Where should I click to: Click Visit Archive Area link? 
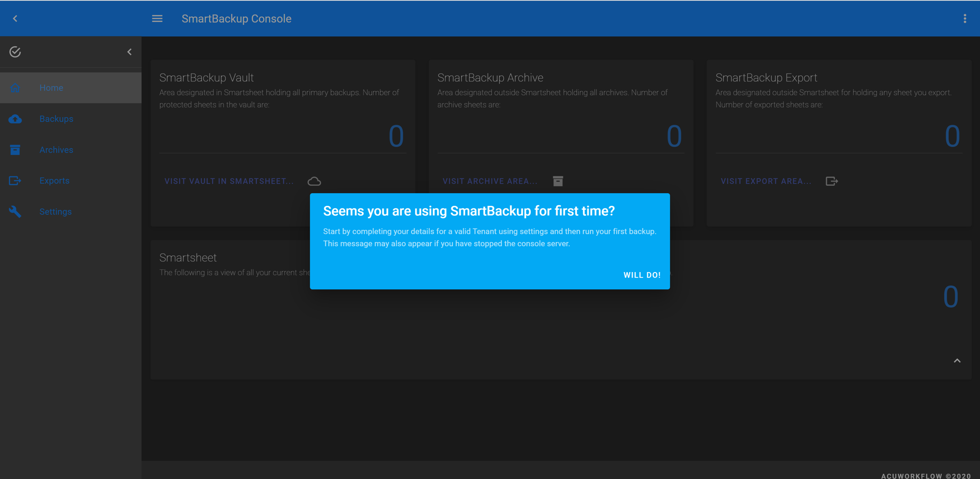coord(490,181)
